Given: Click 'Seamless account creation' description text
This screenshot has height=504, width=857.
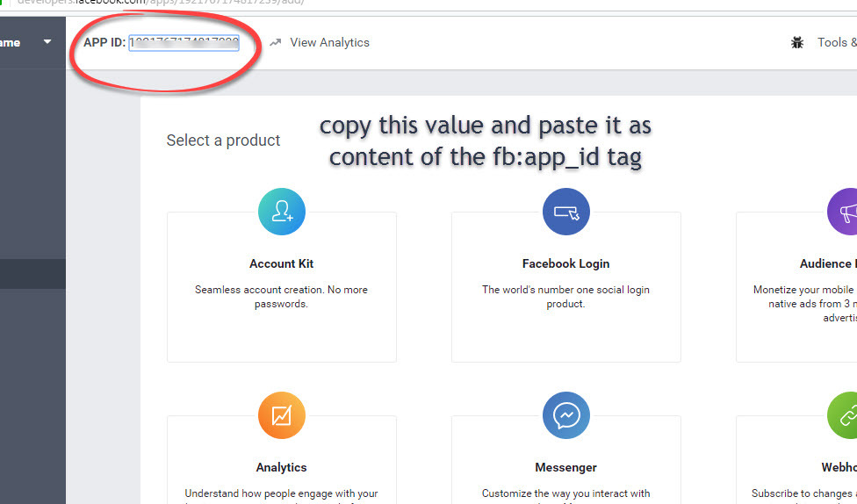Looking at the screenshot, I should pyautogui.click(x=281, y=297).
